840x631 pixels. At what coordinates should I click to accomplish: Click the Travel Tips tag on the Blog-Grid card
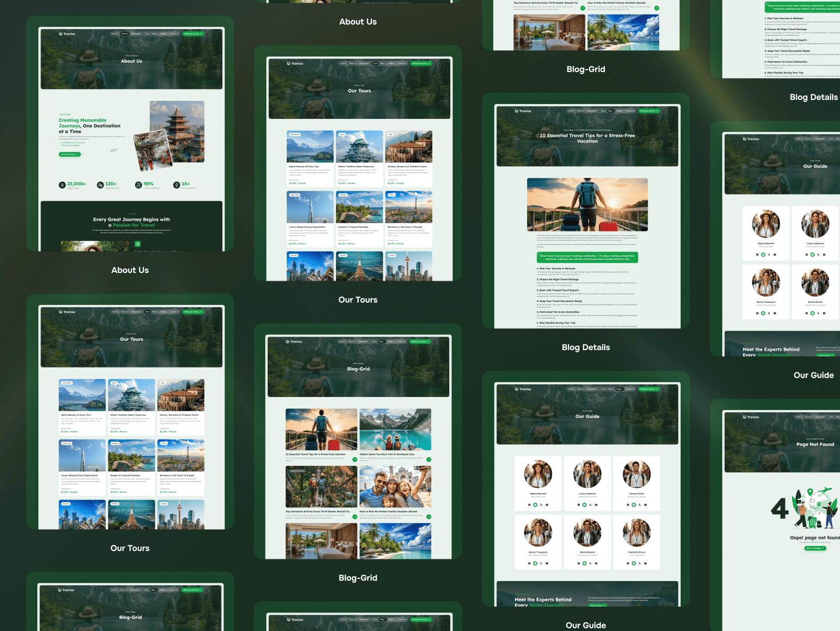point(294,414)
